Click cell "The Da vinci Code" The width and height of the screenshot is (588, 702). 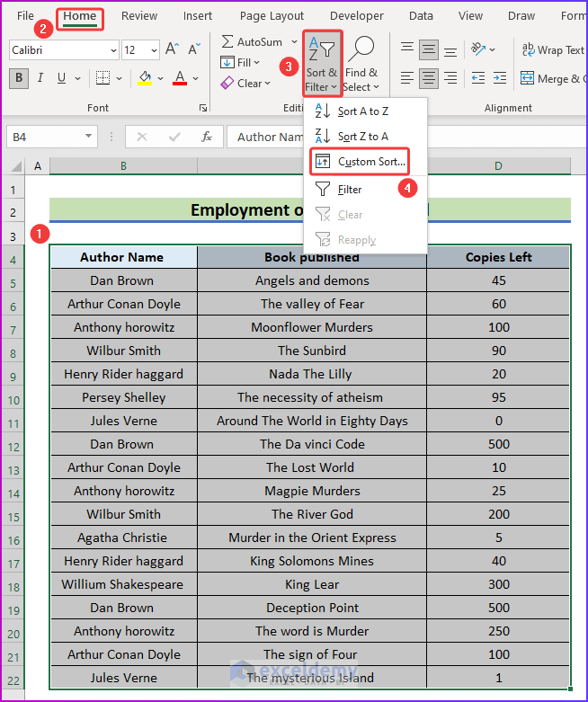point(312,444)
